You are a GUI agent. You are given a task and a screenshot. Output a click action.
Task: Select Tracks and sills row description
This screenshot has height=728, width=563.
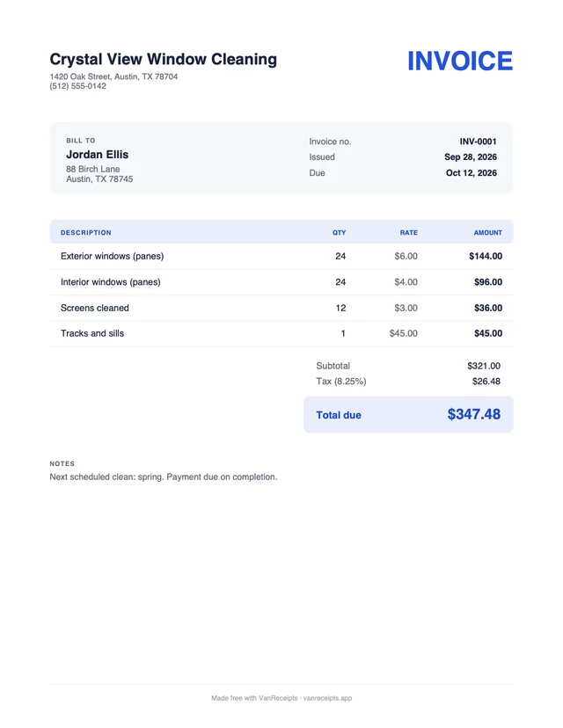92,333
